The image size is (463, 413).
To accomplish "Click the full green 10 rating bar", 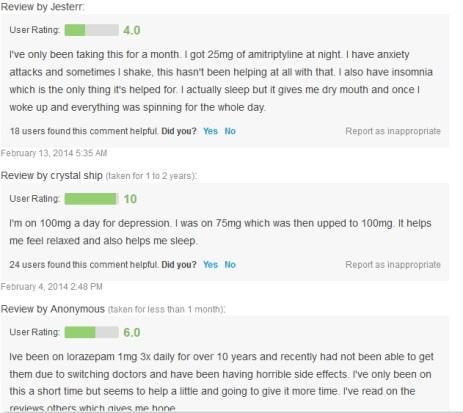I will [x=91, y=199].
